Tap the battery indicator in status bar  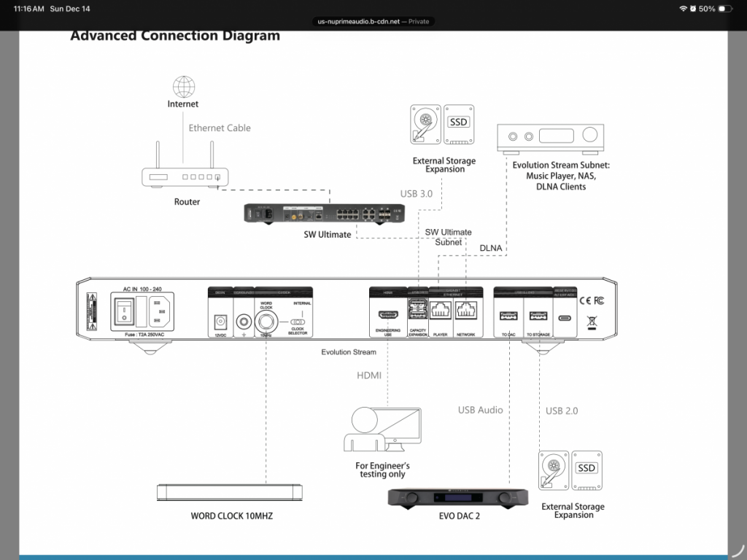pos(725,9)
